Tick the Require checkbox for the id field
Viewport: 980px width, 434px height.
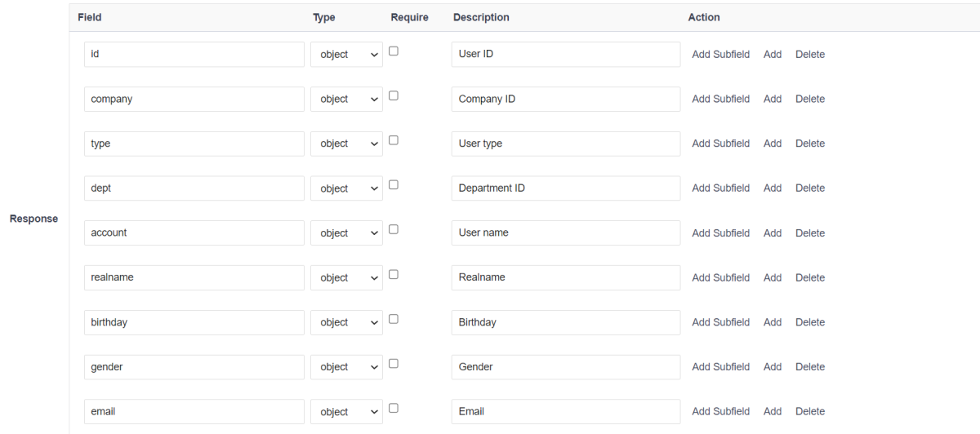pyautogui.click(x=394, y=51)
